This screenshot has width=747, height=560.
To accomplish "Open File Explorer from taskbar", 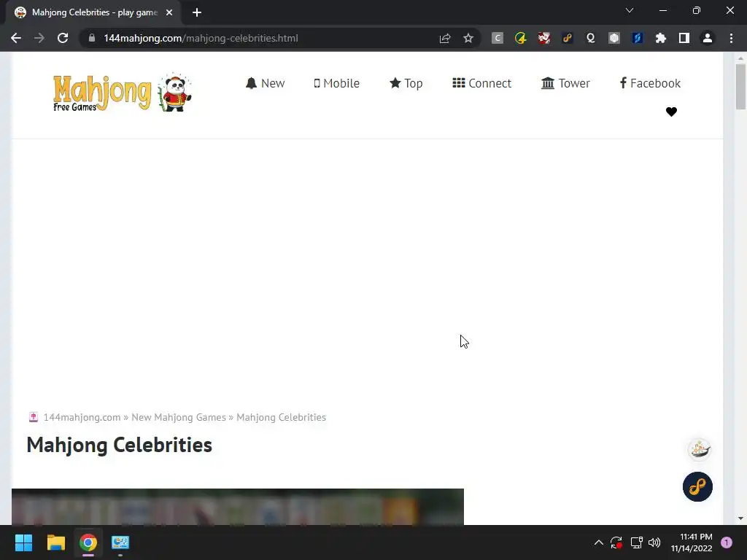I will point(55,542).
